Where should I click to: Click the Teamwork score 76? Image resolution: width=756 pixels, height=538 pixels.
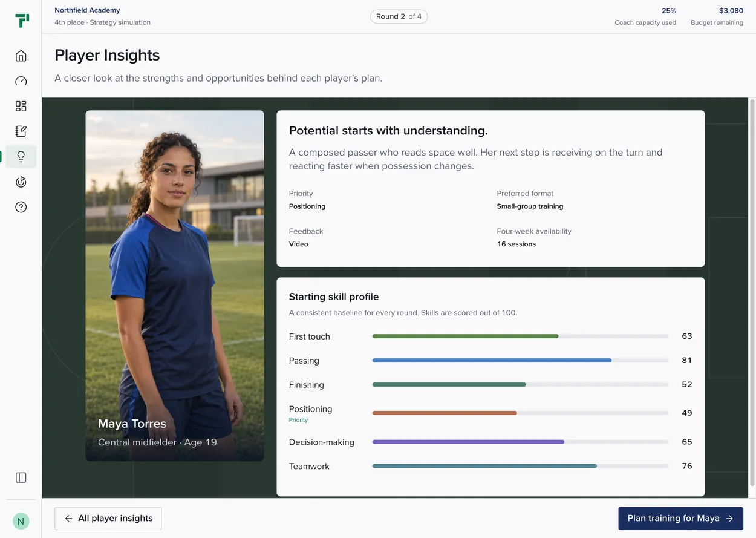(x=686, y=466)
